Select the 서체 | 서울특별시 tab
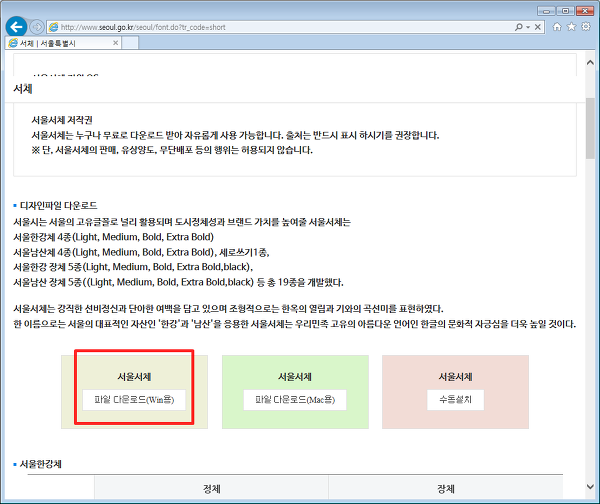The image size is (600, 504). pyautogui.click(x=63, y=43)
